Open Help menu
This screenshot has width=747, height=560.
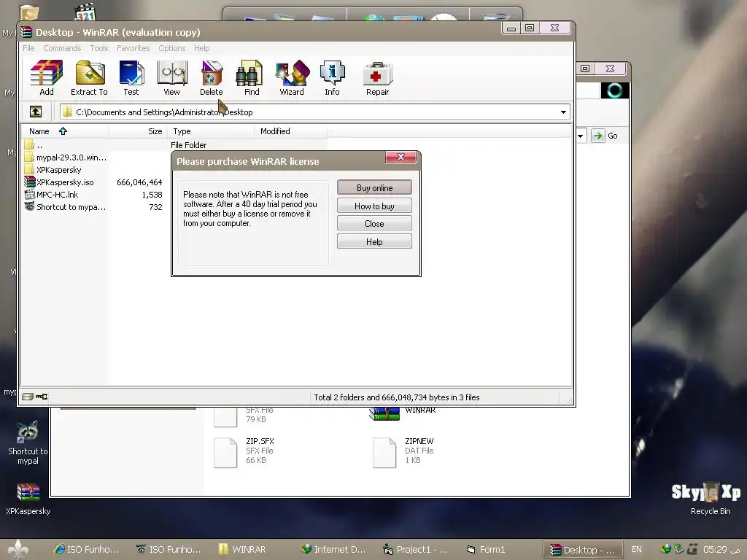click(201, 48)
